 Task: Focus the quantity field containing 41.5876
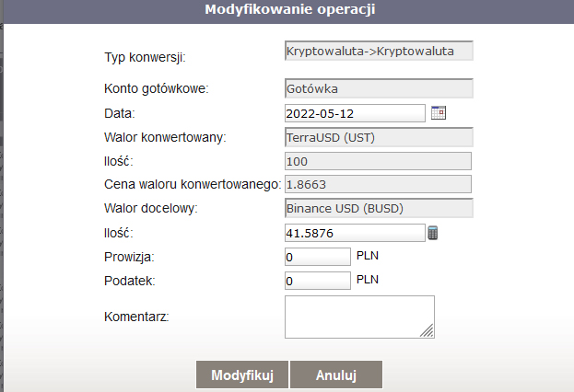pyautogui.click(x=355, y=233)
